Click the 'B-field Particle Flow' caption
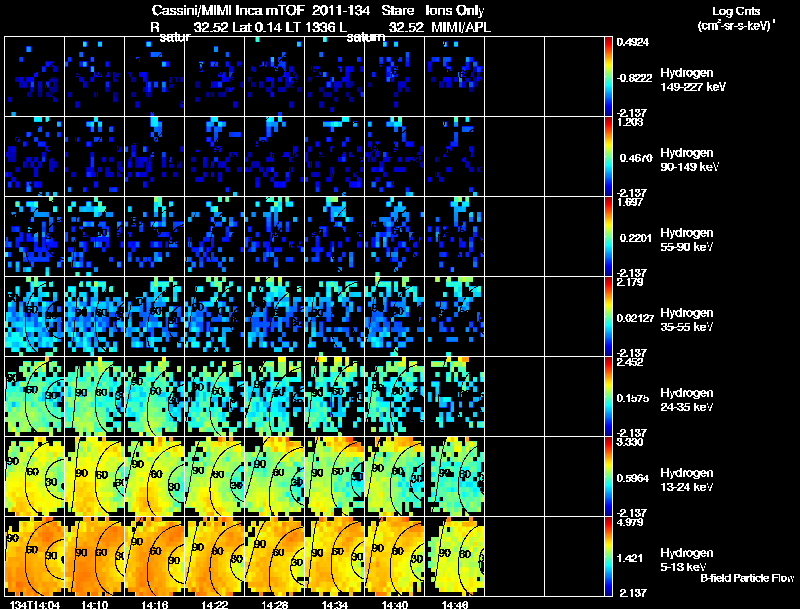The width and height of the screenshot is (800, 609). [x=747, y=578]
